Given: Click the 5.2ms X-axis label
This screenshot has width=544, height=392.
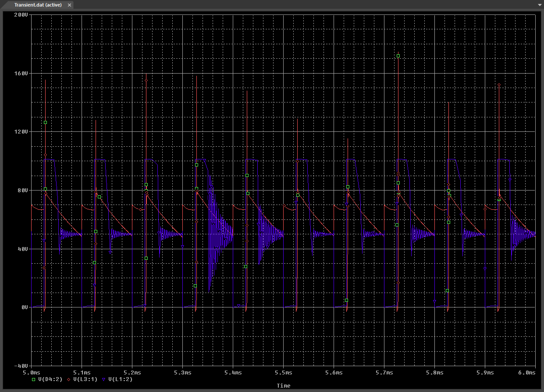Looking at the screenshot, I should (132, 372).
